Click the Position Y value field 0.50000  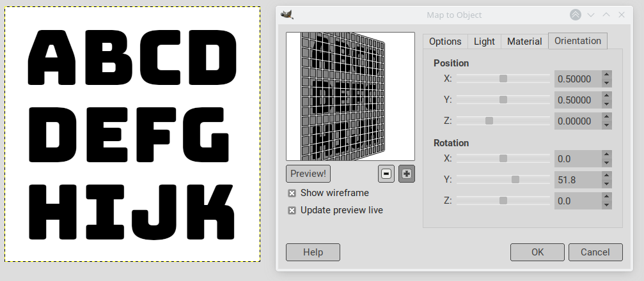pyautogui.click(x=578, y=100)
